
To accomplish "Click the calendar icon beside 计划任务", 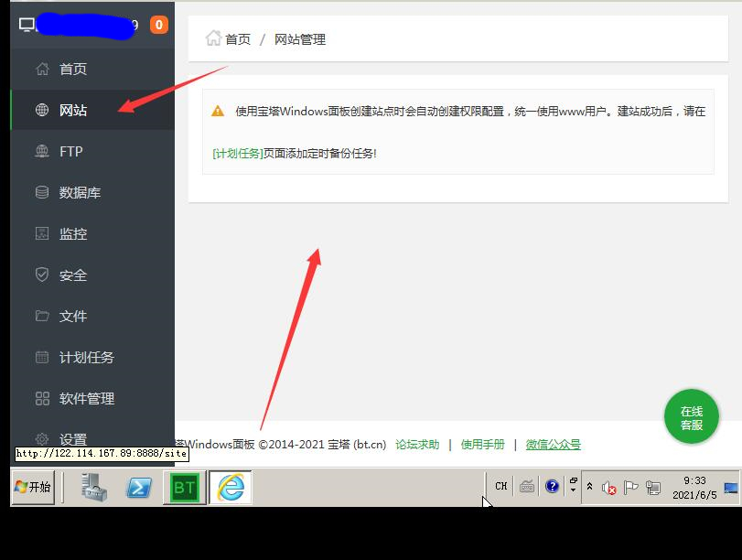I will point(42,357).
